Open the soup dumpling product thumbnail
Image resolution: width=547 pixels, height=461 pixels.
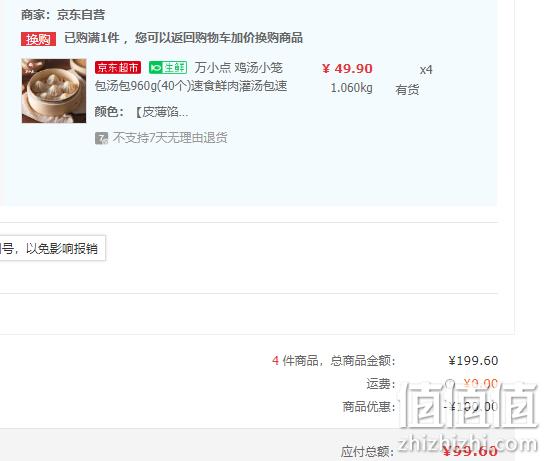[54, 91]
